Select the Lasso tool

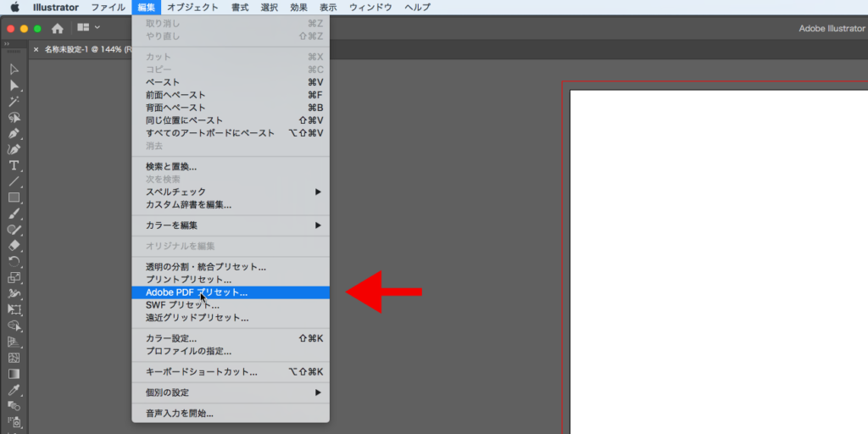coord(14,117)
